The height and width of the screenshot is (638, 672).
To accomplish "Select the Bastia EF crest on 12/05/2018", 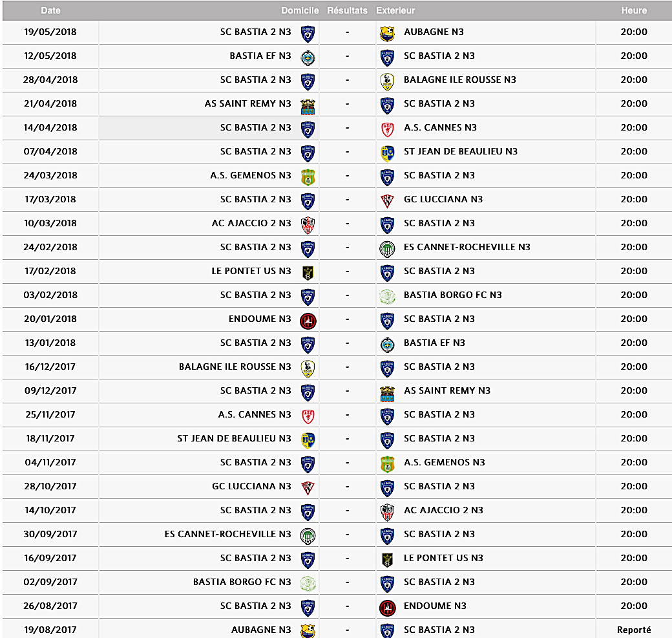I will [308, 56].
